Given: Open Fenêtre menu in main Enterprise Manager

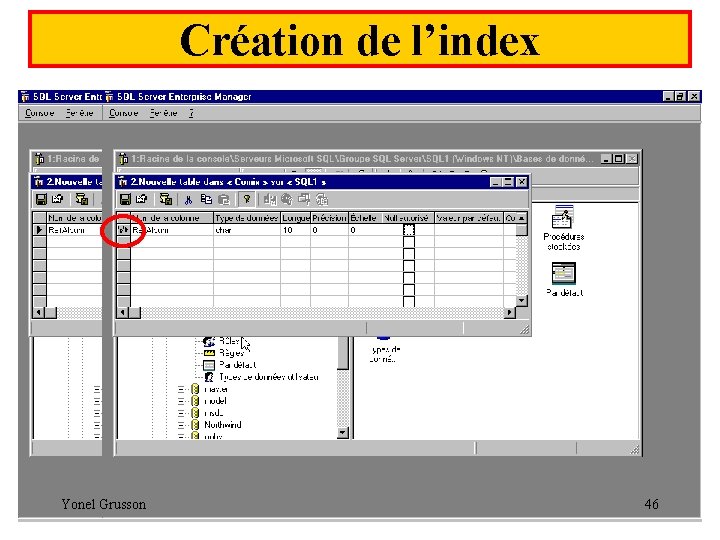Looking at the screenshot, I should point(163,113).
